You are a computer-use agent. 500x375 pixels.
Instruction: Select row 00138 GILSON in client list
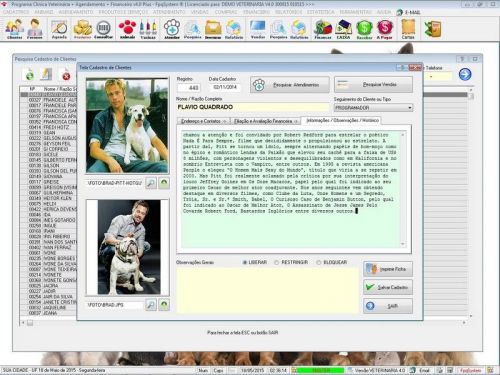pos(48,165)
